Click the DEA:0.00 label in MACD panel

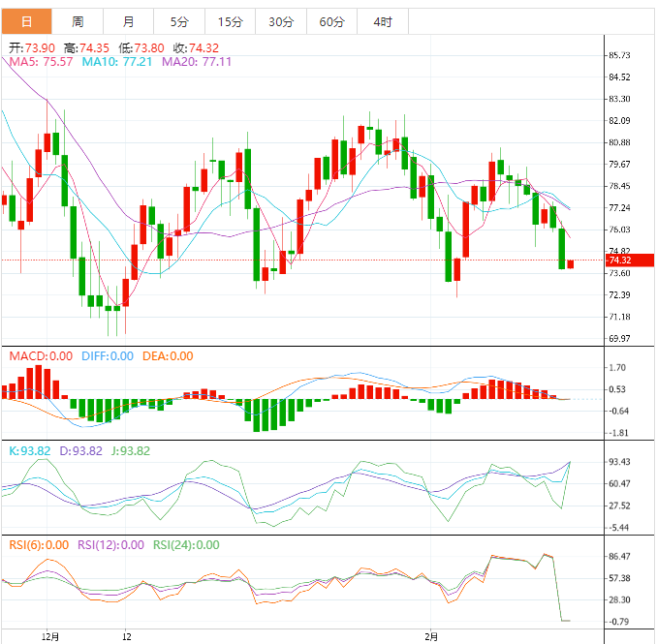coord(168,356)
